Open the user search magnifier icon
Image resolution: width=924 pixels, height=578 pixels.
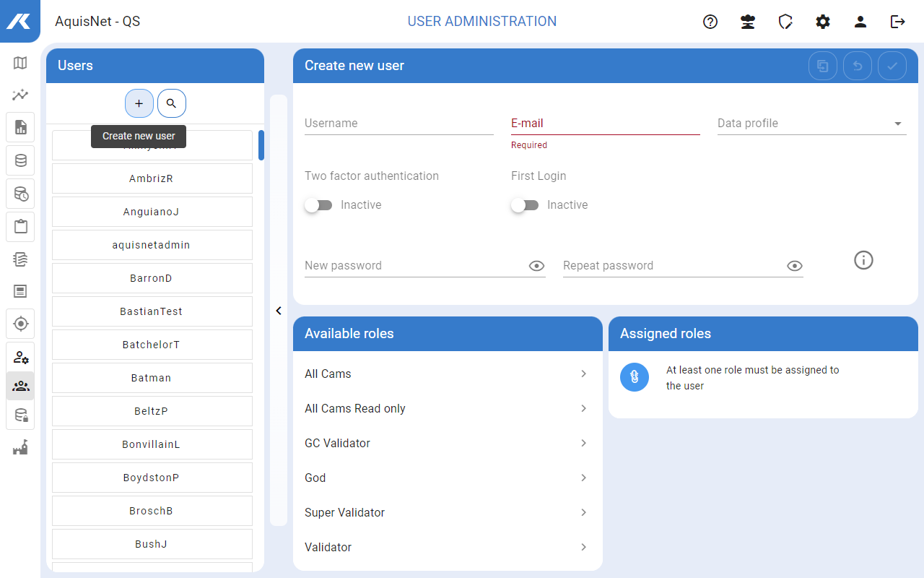[171, 103]
